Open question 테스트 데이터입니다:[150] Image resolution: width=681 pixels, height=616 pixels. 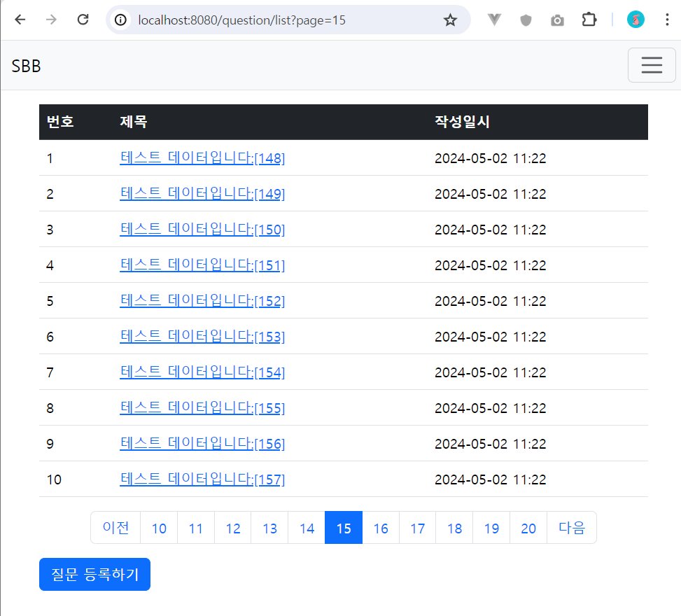tap(202, 229)
